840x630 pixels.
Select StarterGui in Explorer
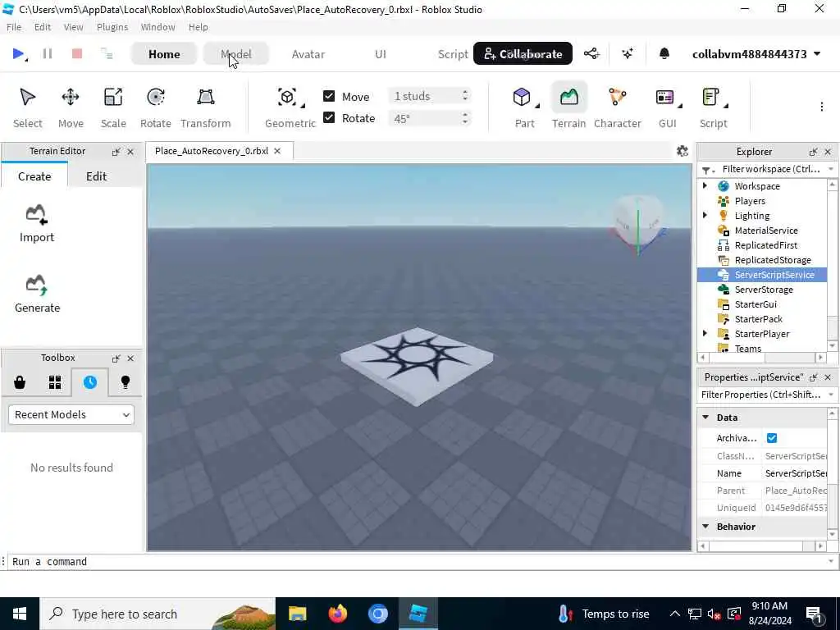(756, 304)
